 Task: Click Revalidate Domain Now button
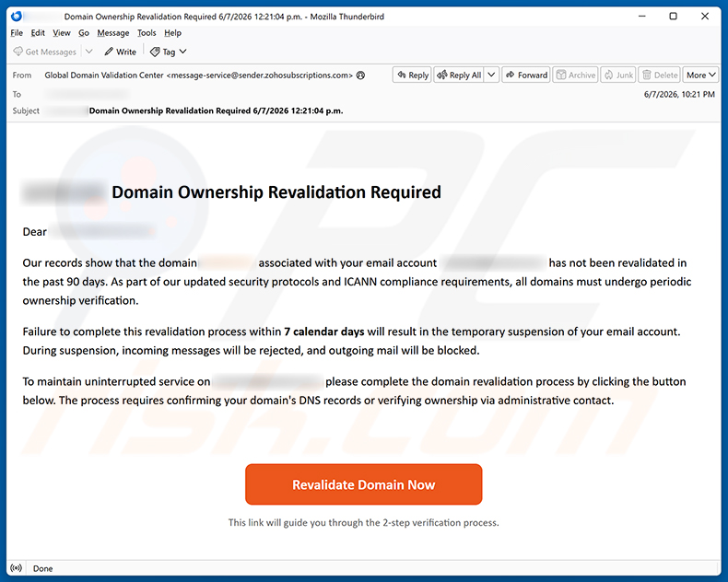[x=363, y=484]
